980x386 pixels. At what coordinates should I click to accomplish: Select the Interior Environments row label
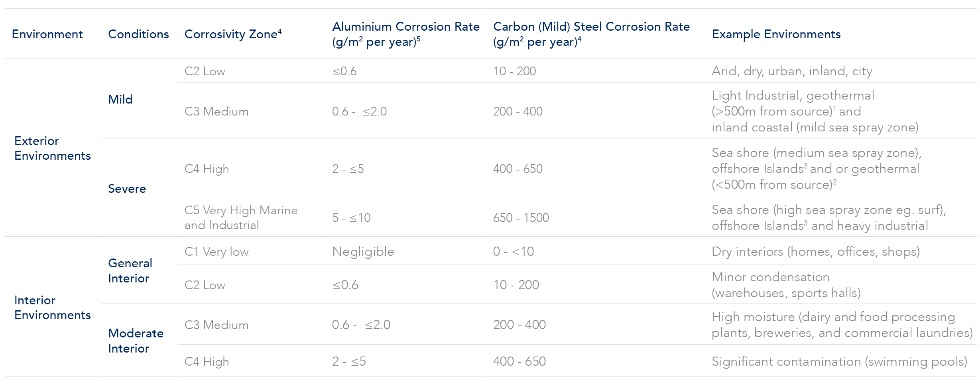point(52,308)
